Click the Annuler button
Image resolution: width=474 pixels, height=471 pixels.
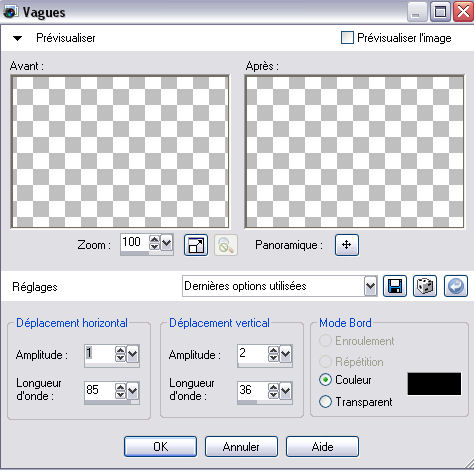tap(241, 446)
